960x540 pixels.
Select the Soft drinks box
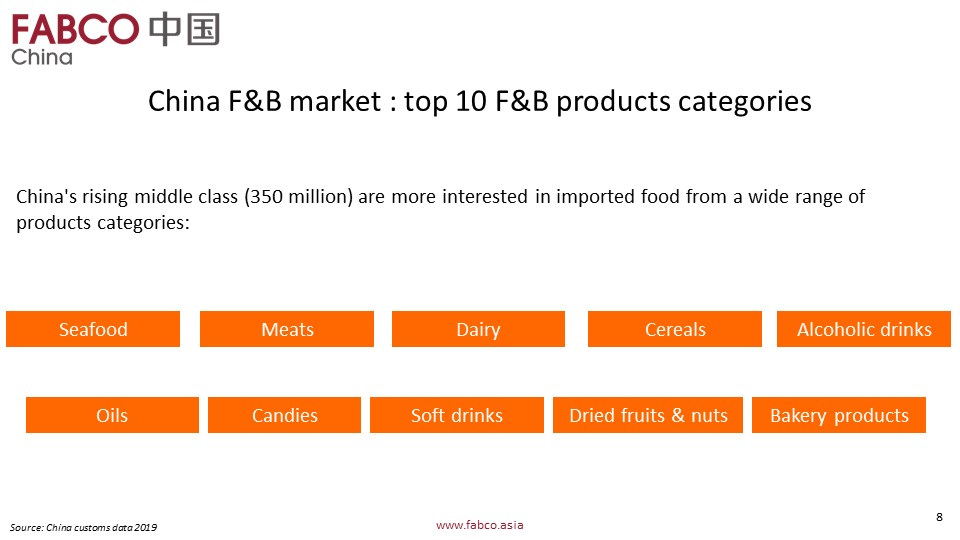pyautogui.click(x=457, y=415)
